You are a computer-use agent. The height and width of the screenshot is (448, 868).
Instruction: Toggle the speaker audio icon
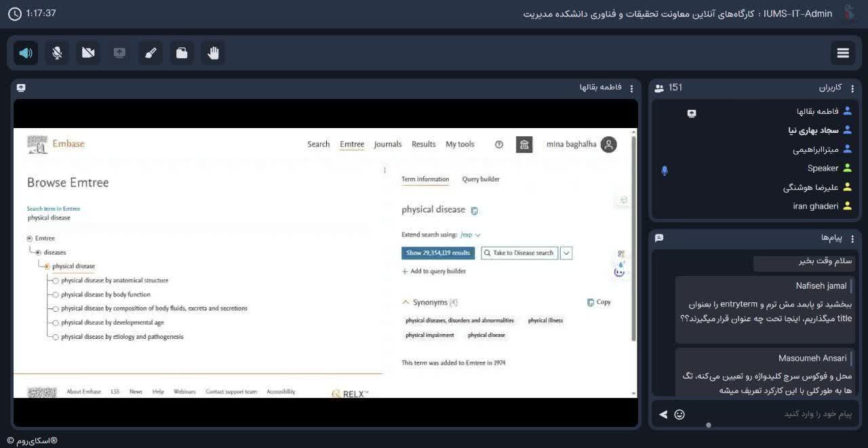click(x=26, y=53)
